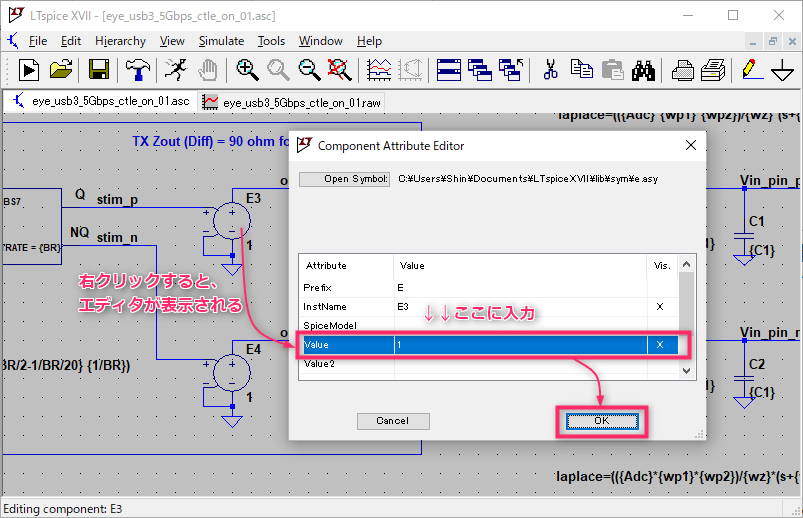Click OK in Component Attribute Editor

602,421
